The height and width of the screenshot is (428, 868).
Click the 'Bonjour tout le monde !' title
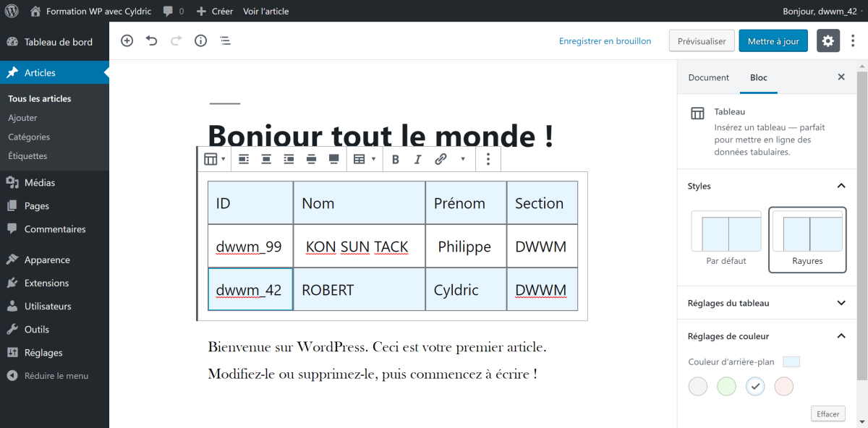tap(380, 135)
